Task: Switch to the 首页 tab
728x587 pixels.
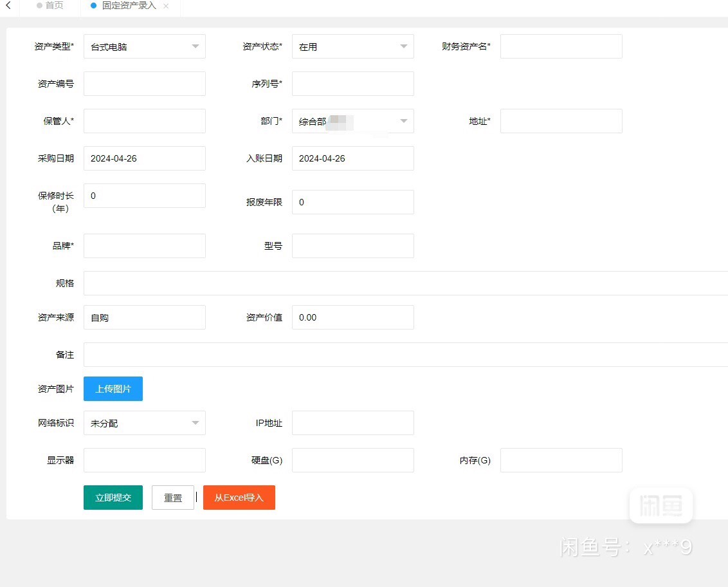Action: (50, 6)
